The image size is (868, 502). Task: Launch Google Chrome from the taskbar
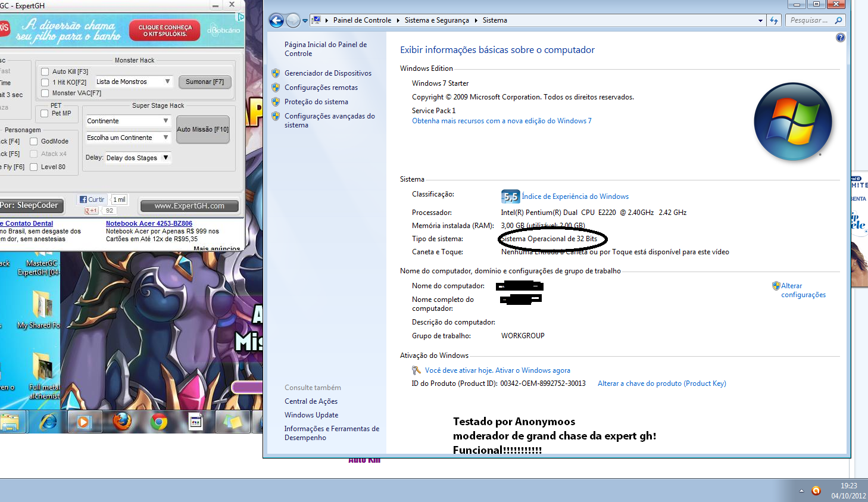(159, 422)
